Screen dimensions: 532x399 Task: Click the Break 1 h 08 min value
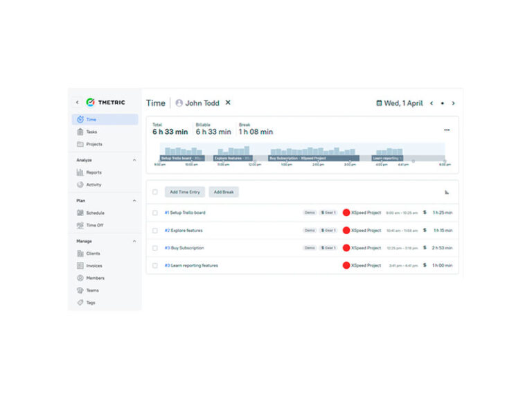point(256,132)
